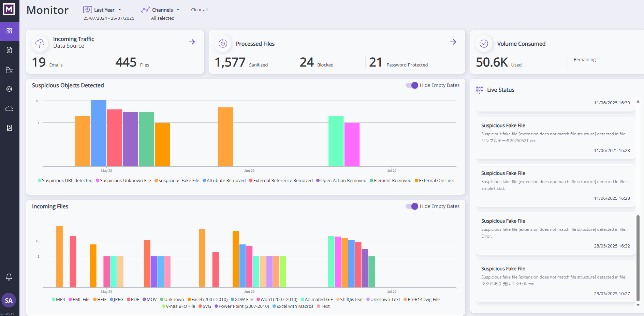
Task: Toggle Hide Empty Dates for Incoming Files
Action: click(x=412, y=206)
